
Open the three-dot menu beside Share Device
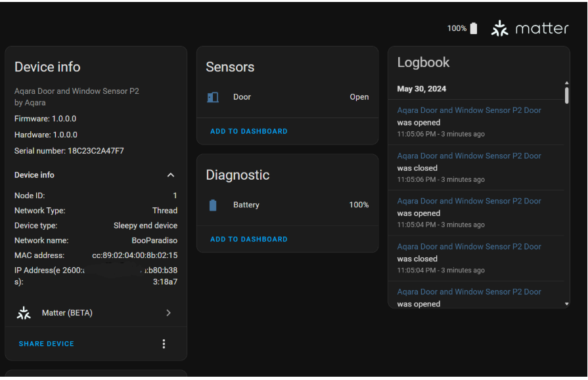click(164, 344)
